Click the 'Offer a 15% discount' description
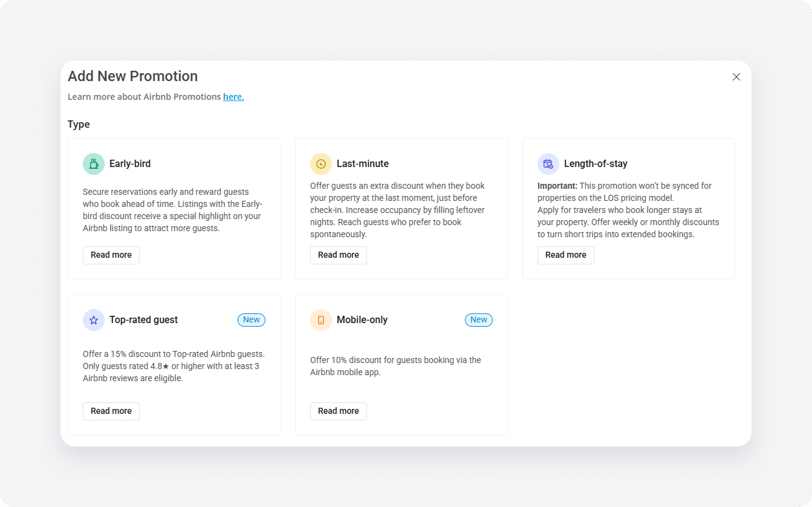Screen dimensions: 812x507 pyautogui.click(x=174, y=366)
